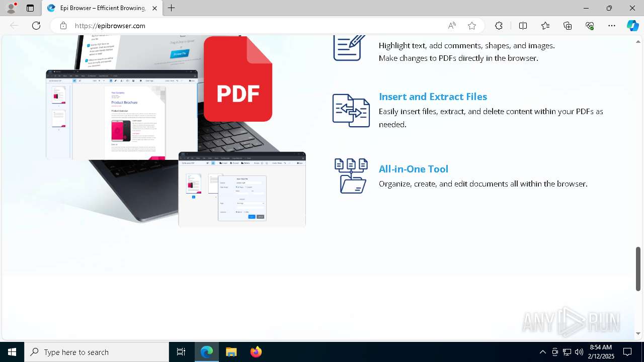Toggle Split screen icon
The height and width of the screenshot is (362, 644).
(x=523, y=26)
